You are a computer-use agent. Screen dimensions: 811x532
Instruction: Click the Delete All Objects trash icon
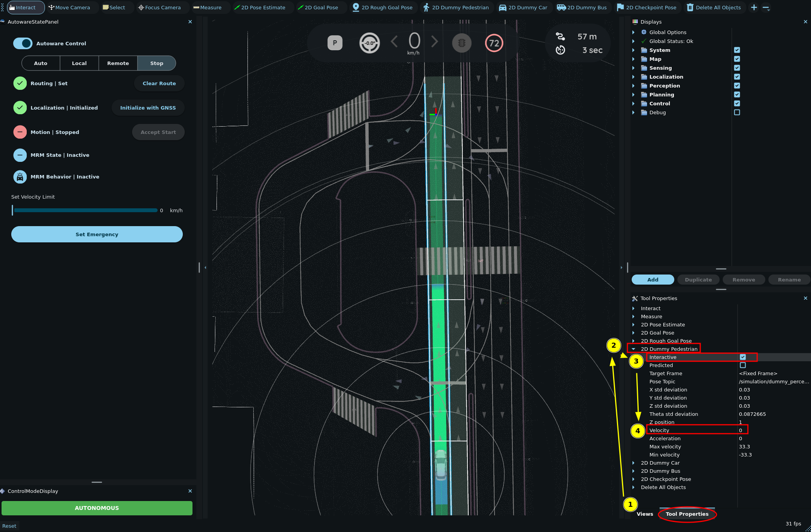(690, 7)
